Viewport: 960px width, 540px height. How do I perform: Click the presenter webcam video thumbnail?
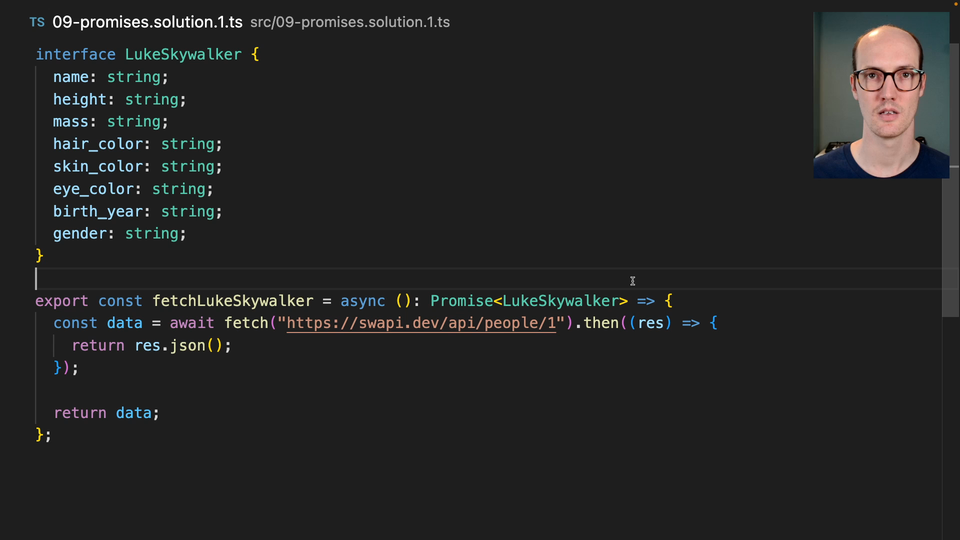coord(880,95)
